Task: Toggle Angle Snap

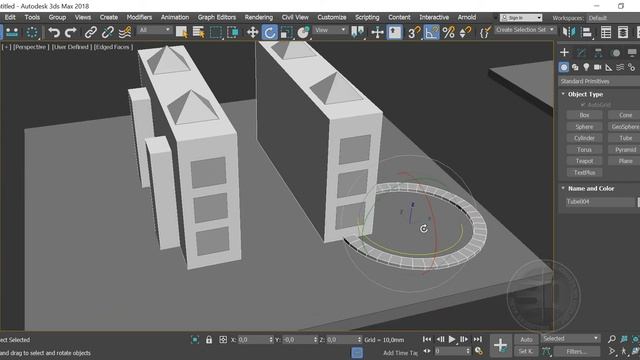Action: point(431,32)
